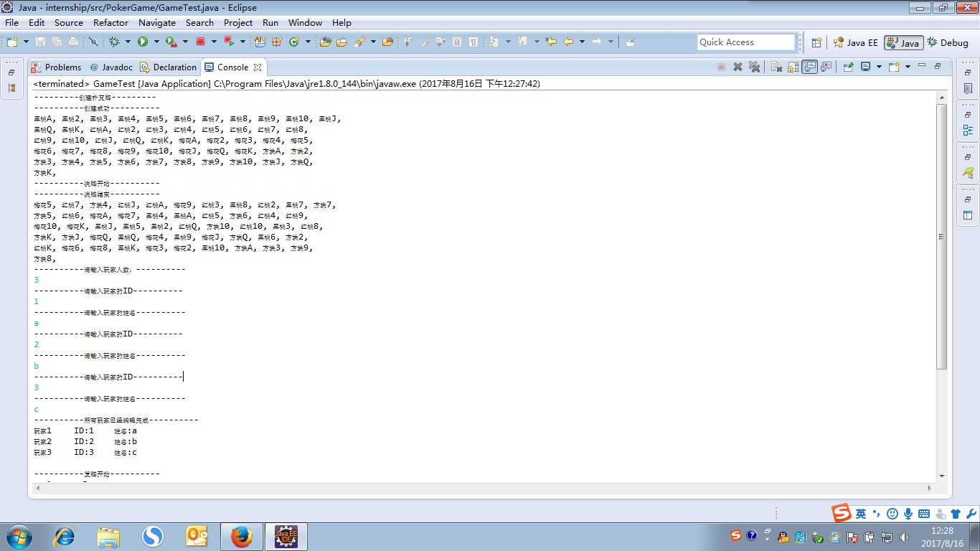980x551 pixels.
Task: Switch to the Declaration tab
Action: pyautogui.click(x=169, y=67)
